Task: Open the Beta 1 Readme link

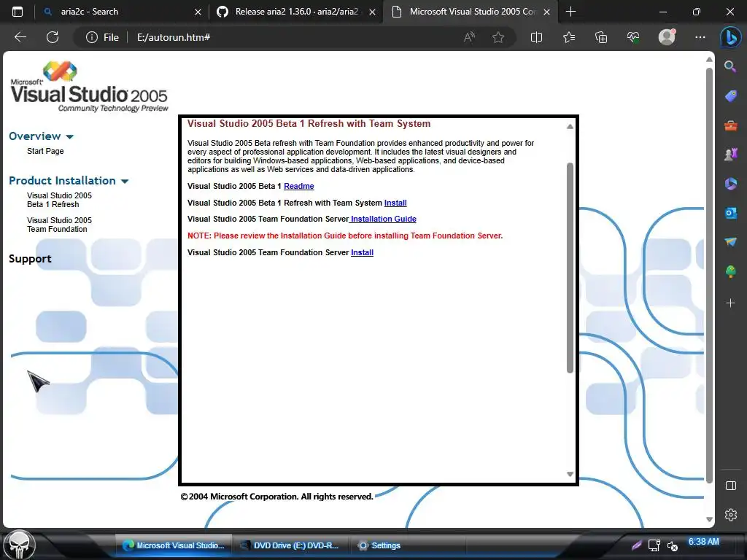Action: pos(298,186)
